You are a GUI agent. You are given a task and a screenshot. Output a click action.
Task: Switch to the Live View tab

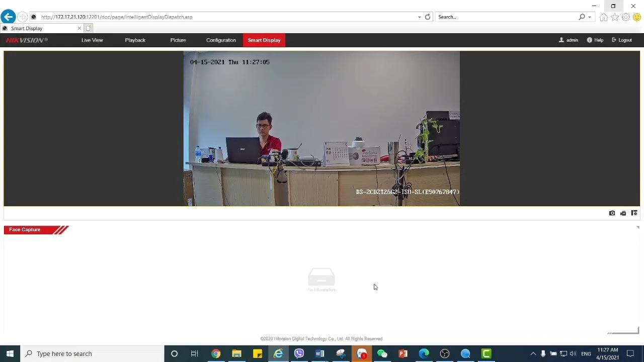click(x=92, y=40)
